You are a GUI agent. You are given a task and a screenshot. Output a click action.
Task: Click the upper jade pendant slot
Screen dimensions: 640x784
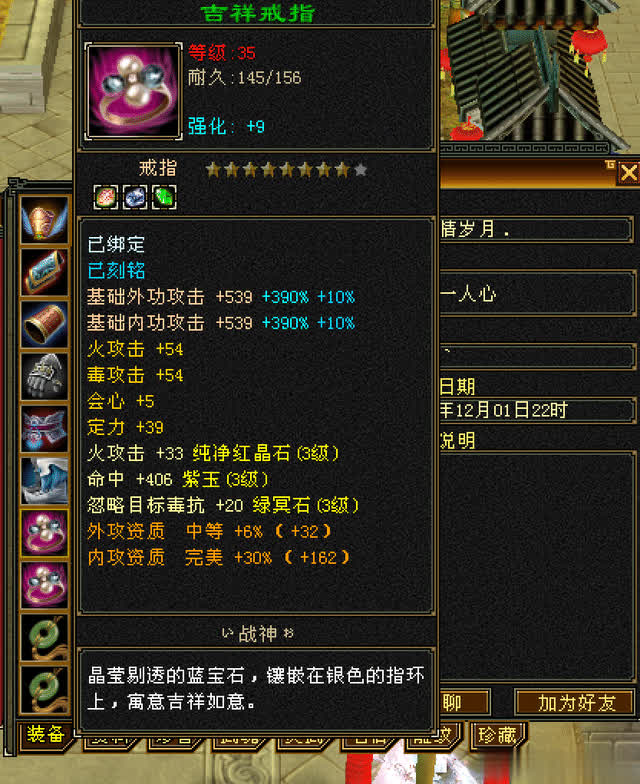click(x=44, y=638)
